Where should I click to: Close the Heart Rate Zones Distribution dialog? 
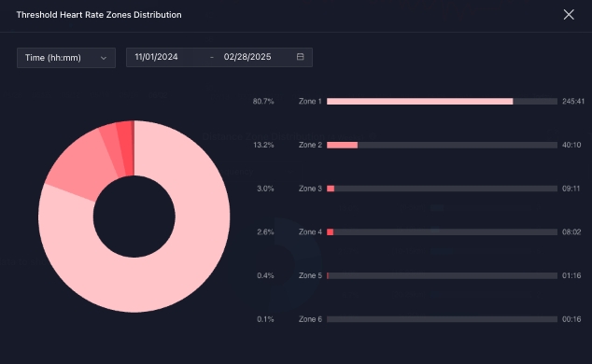(x=569, y=15)
